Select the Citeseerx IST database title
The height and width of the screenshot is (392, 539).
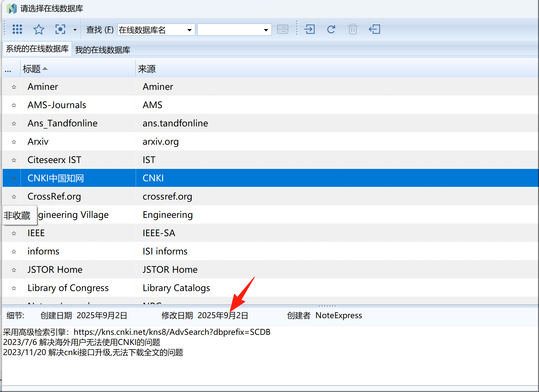click(54, 160)
